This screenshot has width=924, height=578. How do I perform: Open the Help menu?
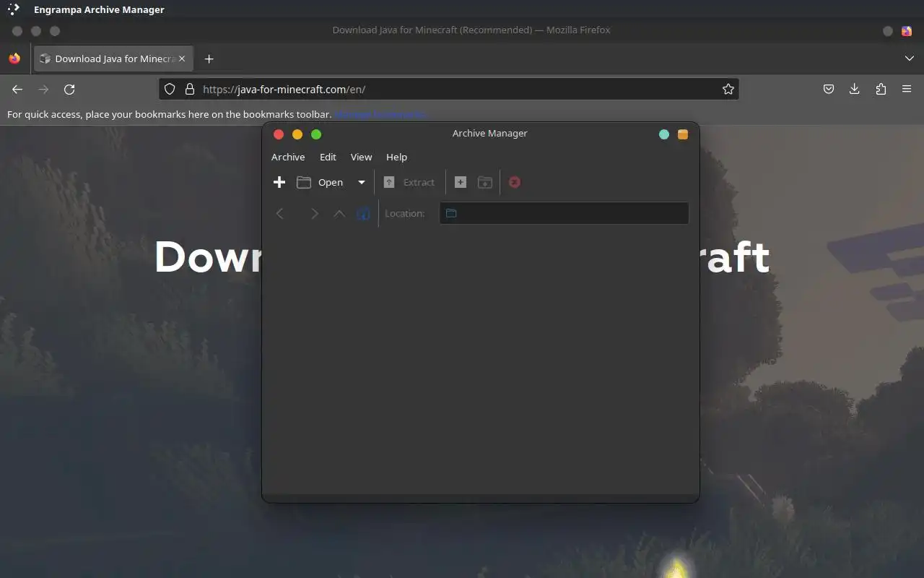pos(396,157)
